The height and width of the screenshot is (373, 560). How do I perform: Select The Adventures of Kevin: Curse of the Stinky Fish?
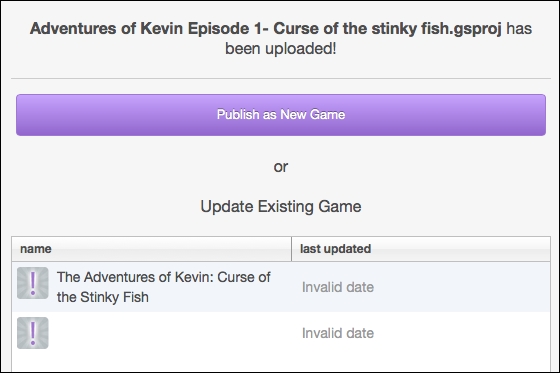tap(163, 287)
